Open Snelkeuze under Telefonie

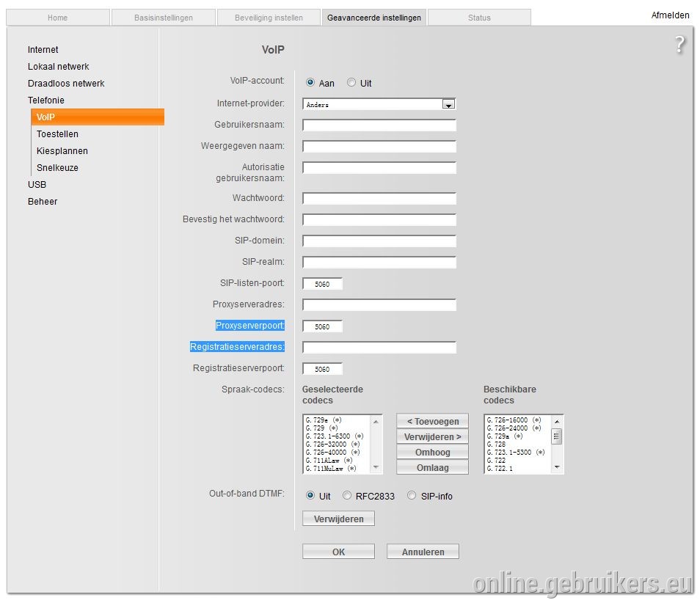tap(57, 168)
